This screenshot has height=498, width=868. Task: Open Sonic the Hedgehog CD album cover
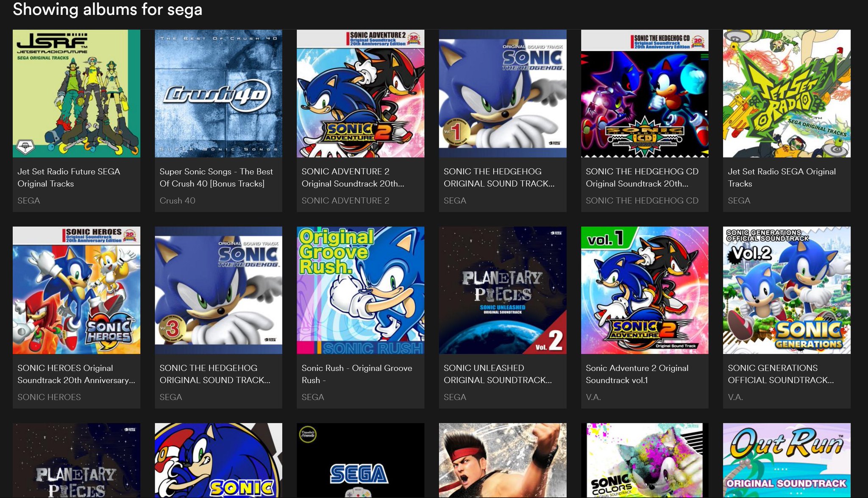[x=645, y=94]
